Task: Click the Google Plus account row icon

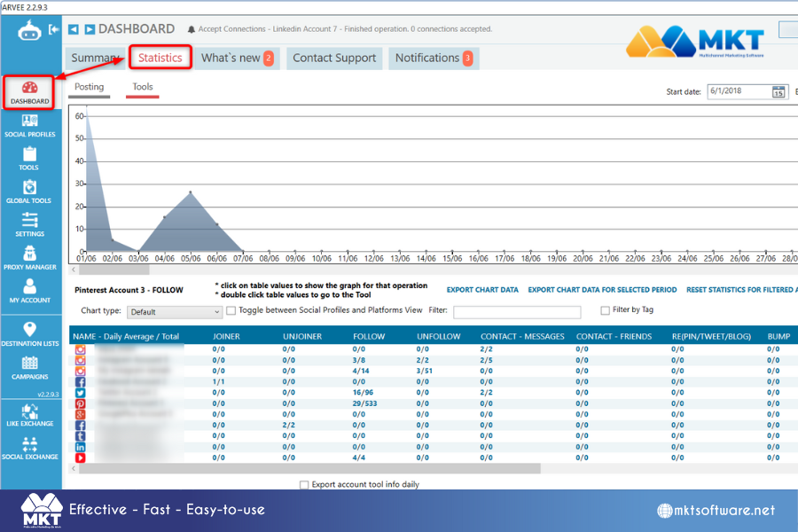Action: tap(81, 414)
